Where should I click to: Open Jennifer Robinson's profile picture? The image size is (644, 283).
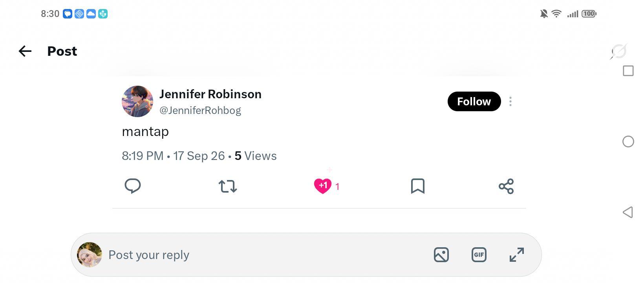pyautogui.click(x=137, y=101)
